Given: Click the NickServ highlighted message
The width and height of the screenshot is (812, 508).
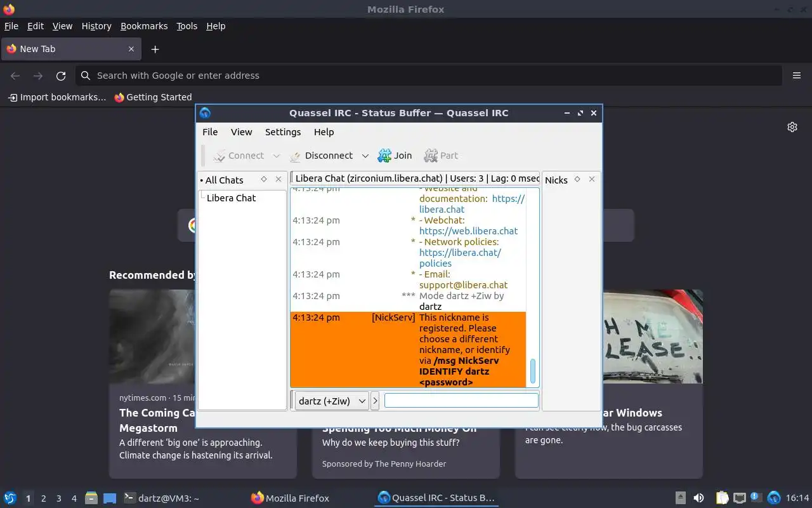Looking at the screenshot, I should tap(409, 350).
